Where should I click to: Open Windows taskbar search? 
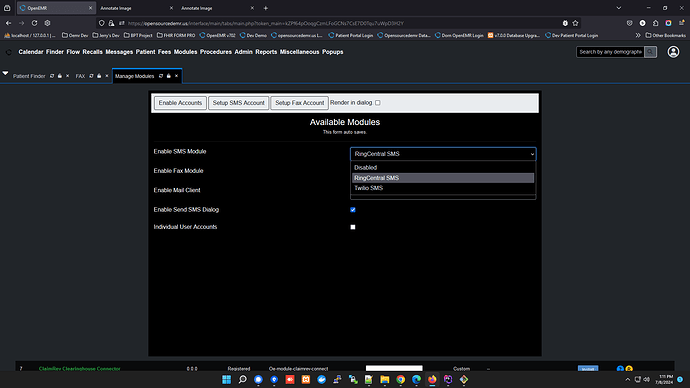tap(242, 379)
